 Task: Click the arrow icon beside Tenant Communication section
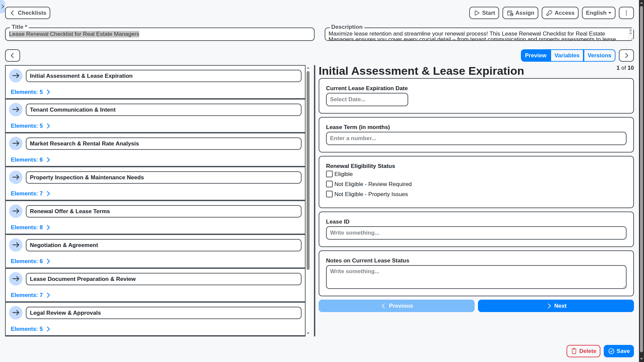[16, 109]
